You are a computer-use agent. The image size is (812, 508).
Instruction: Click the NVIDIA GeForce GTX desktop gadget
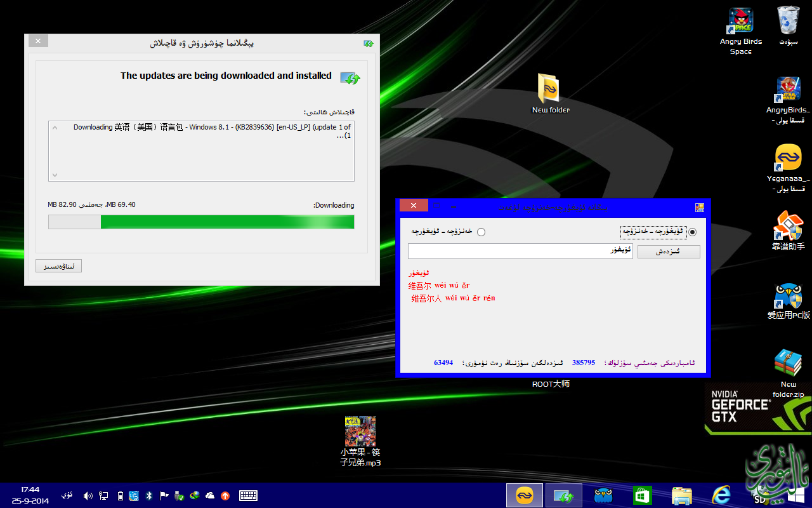pos(758,408)
